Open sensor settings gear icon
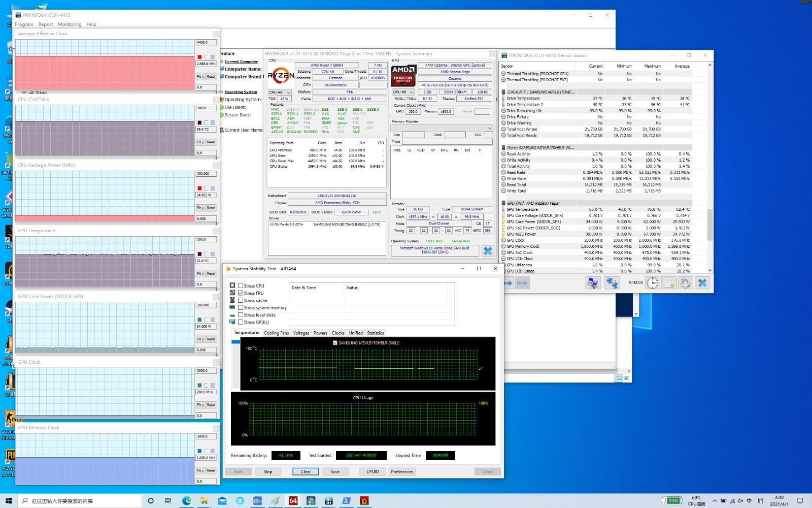This screenshot has width=812, height=508. (x=686, y=283)
